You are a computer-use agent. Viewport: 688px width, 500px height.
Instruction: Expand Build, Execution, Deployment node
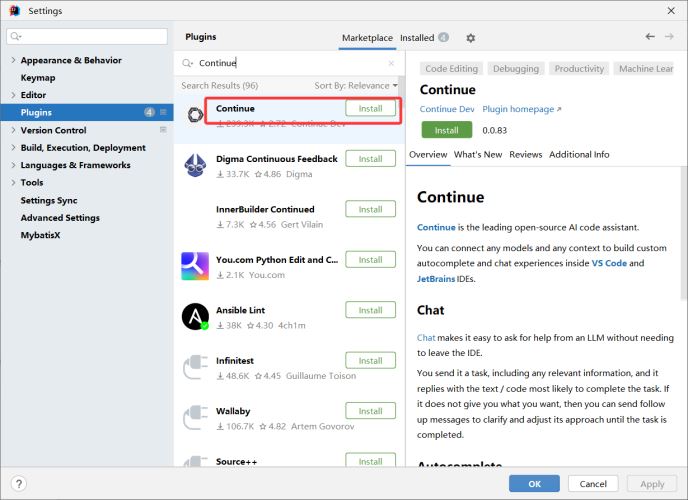point(13,147)
